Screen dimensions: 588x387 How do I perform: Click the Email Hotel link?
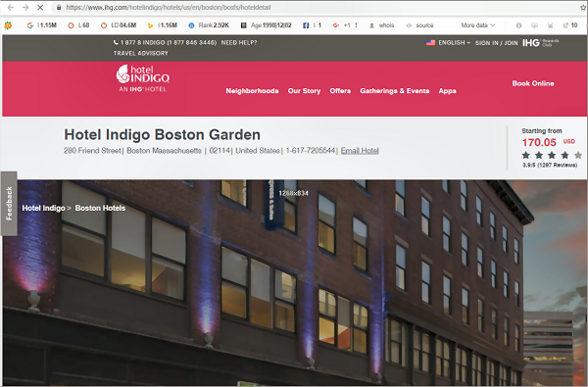tap(360, 151)
